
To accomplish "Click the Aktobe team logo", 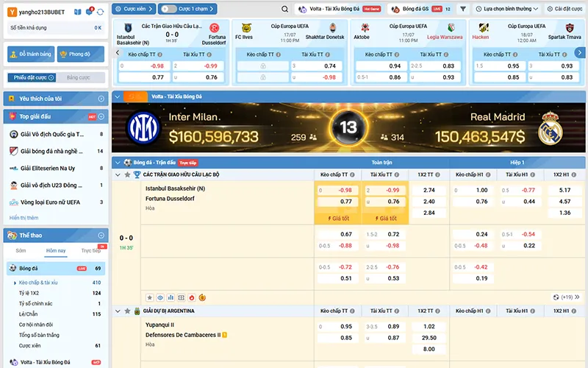I will 365,27.
